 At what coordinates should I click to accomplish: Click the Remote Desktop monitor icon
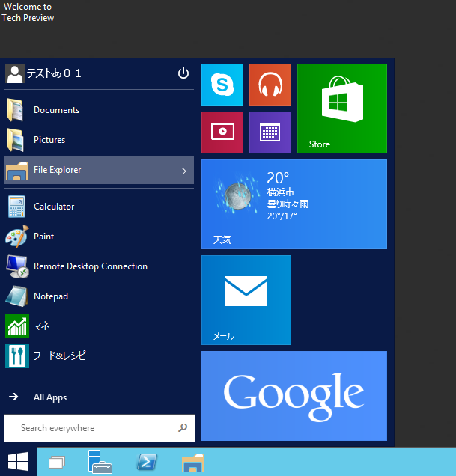point(17,266)
